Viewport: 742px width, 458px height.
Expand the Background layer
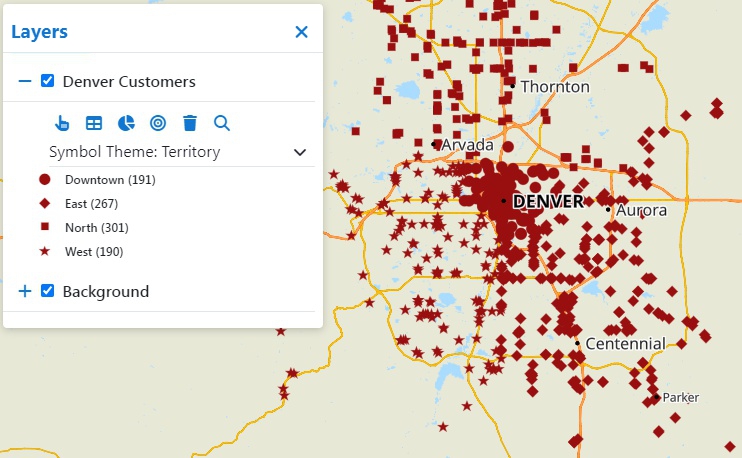[25, 291]
